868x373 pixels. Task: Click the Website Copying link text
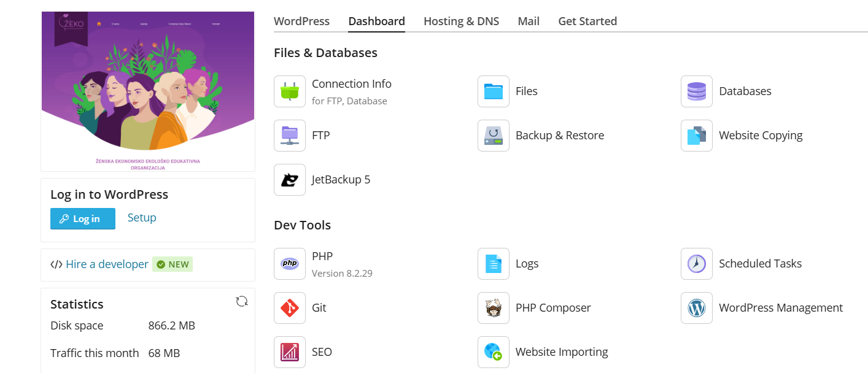pyautogui.click(x=761, y=136)
